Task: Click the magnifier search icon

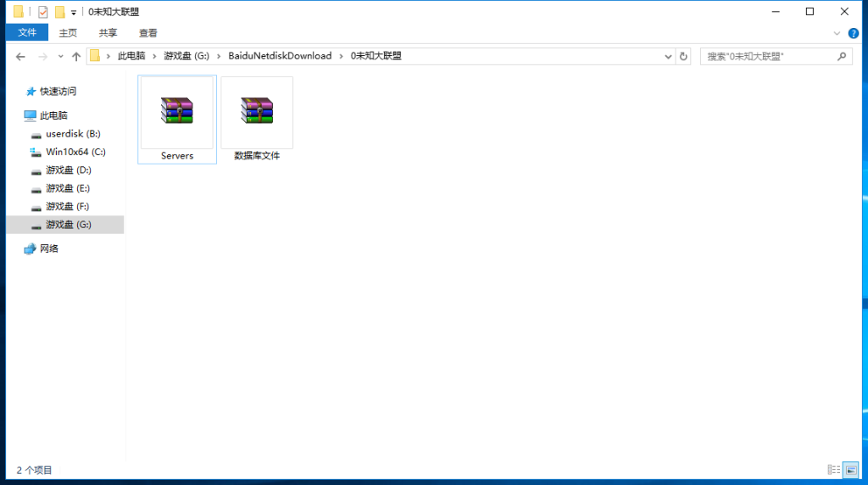Action: (x=842, y=57)
